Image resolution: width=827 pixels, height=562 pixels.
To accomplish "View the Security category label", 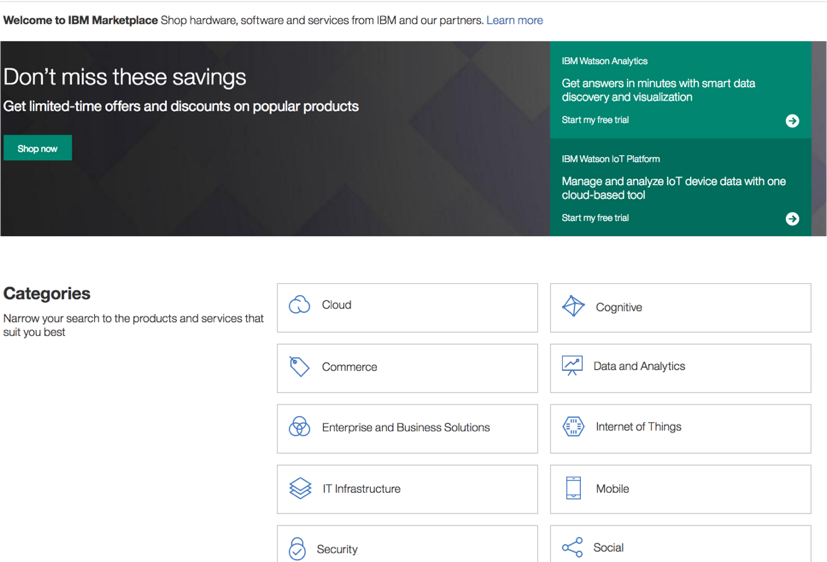I will (337, 549).
